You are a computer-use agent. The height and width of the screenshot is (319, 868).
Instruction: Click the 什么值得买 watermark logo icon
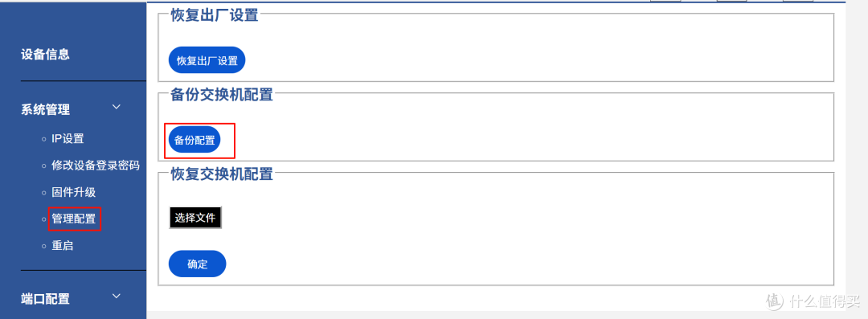click(x=775, y=300)
